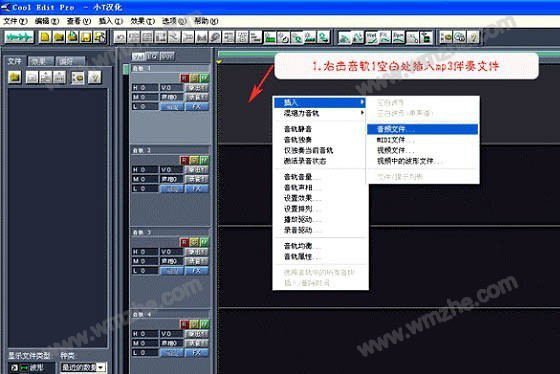The height and width of the screenshot is (374, 560).
Task: Switch to the third left panel tab (偏好)
Action: coord(71,61)
